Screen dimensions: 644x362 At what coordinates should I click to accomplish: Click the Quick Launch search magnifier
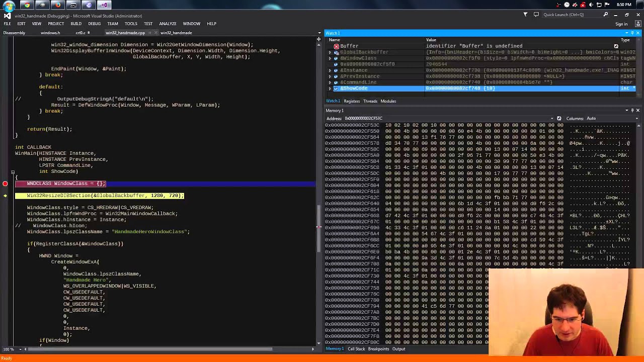tap(606, 15)
